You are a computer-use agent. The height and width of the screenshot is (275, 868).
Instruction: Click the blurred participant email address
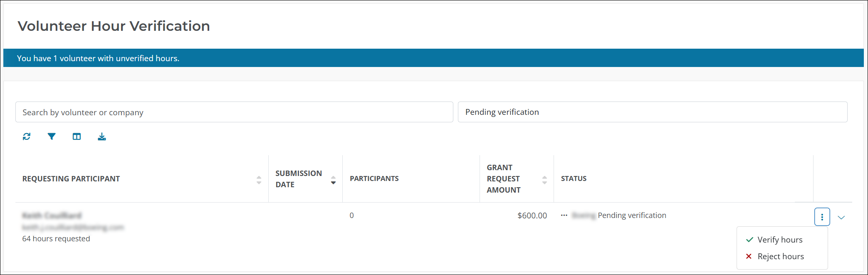(73, 227)
